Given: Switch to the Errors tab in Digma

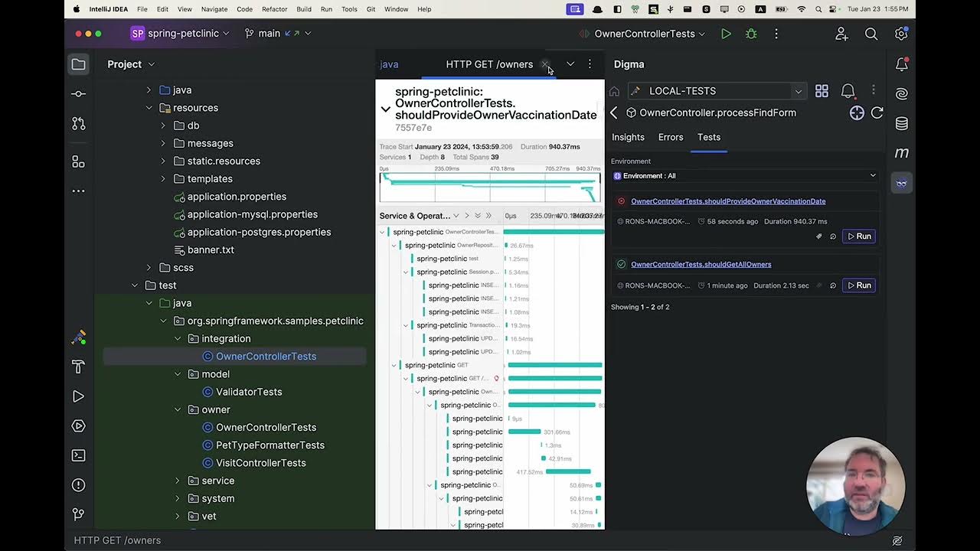Looking at the screenshot, I should (671, 137).
